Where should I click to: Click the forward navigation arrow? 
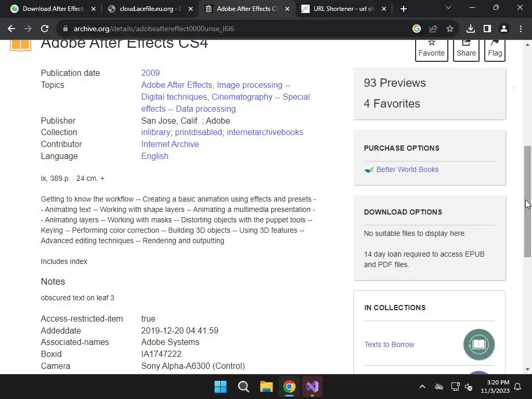(x=28, y=29)
